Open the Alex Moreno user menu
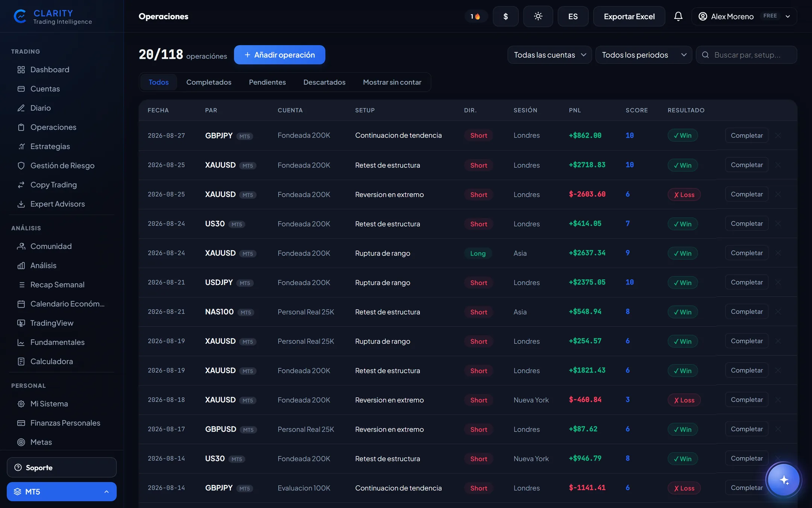812x508 pixels. [x=744, y=16]
